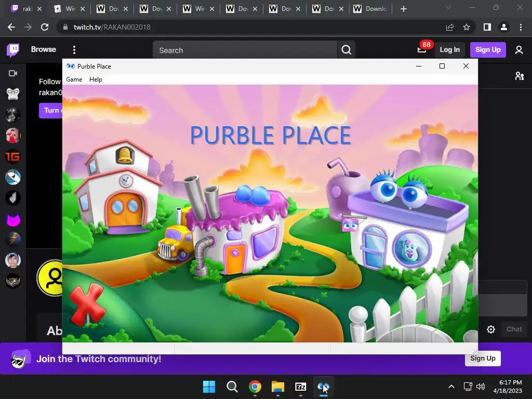Click the red X exit sign

pyautogui.click(x=87, y=303)
